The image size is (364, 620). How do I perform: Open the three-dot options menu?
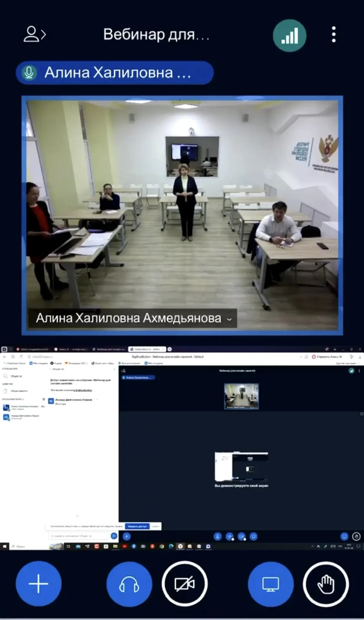coord(334,35)
